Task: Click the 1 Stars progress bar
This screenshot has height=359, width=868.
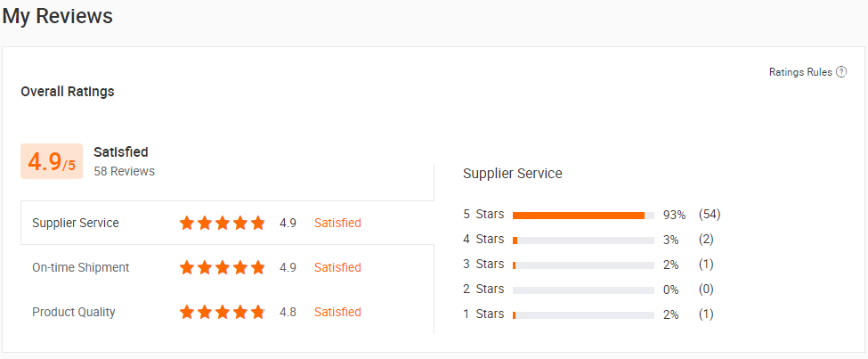Action: click(583, 314)
